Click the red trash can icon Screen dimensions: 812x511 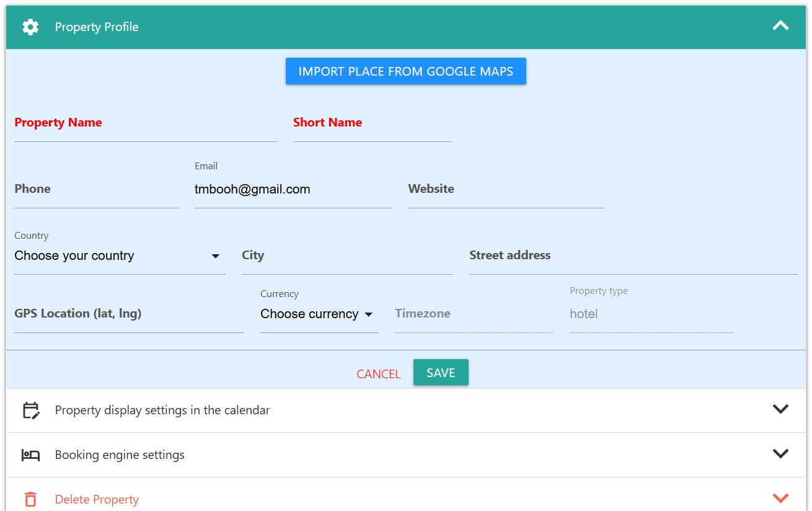pyautogui.click(x=30, y=499)
